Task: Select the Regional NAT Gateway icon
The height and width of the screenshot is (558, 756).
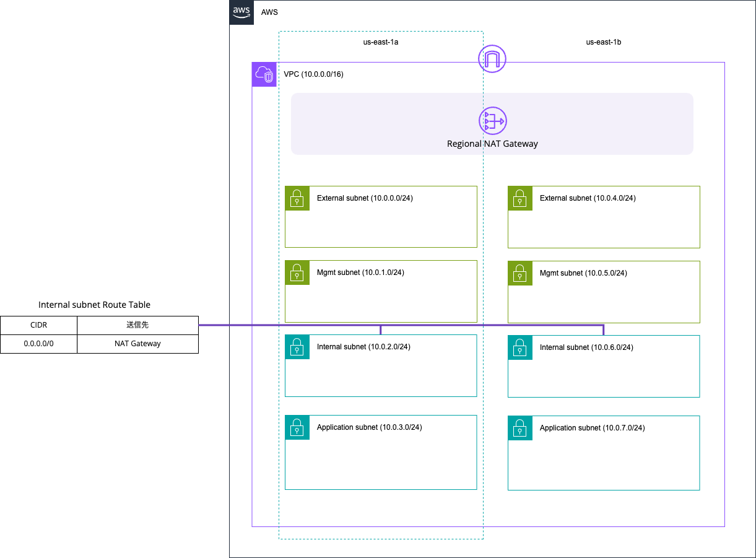Action: coord(492,120)
